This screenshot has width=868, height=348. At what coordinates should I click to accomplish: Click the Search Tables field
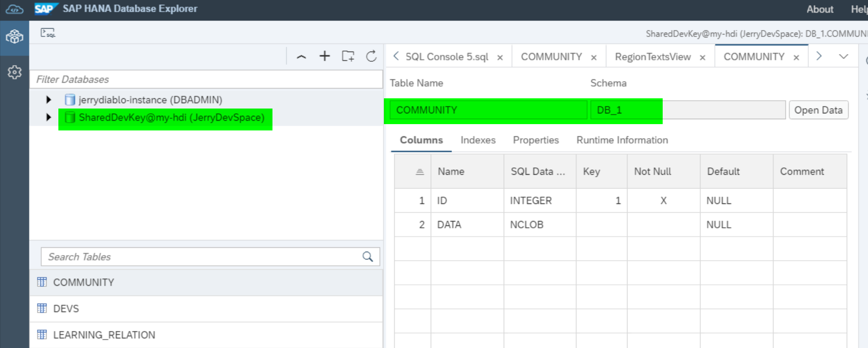210,256
